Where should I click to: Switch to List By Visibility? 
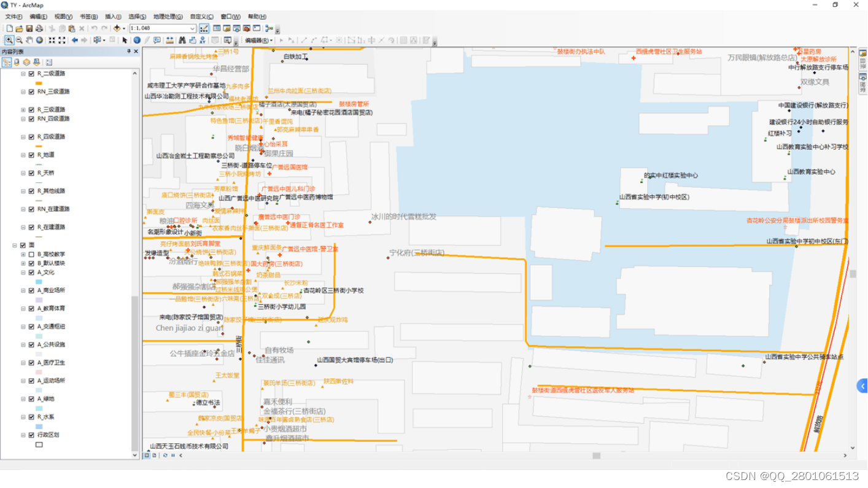(x=26, y=62)
